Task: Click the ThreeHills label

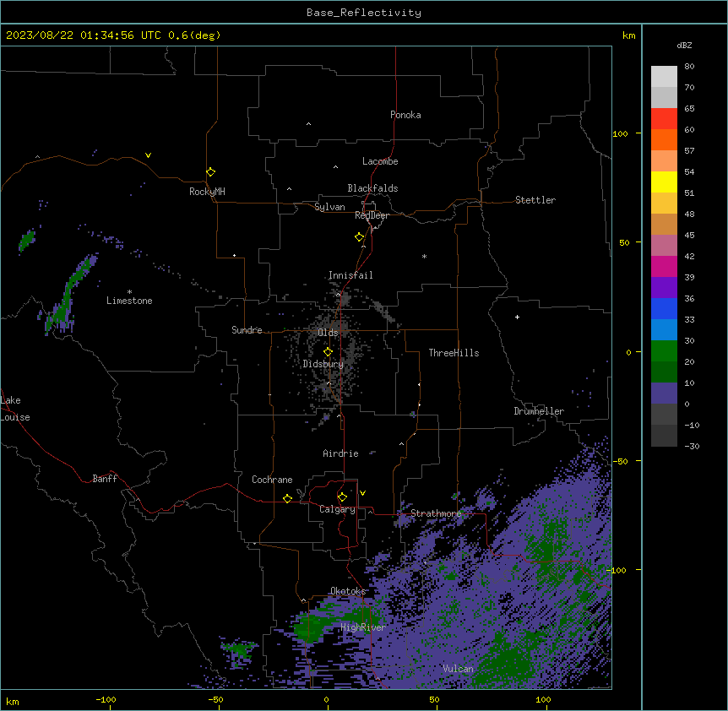Action: pos(454,353)
